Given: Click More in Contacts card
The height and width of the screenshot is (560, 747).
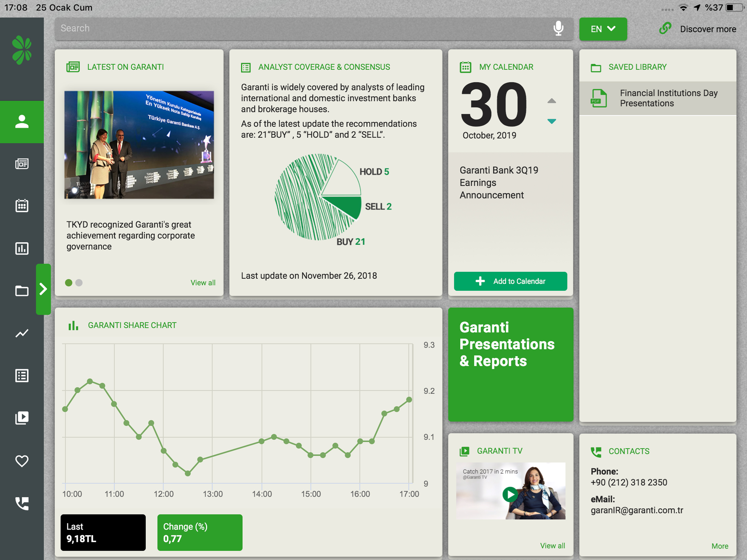Looking at the screenshot, I should [720, 546].
